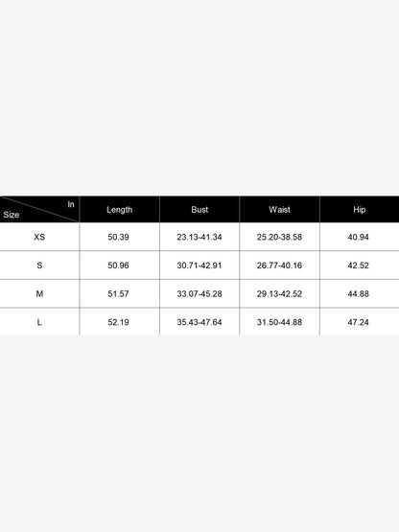Image resolution: width=399 pixels, height=532 pixels.
Task: Select the S size row label
Action: tap(39, 266)
